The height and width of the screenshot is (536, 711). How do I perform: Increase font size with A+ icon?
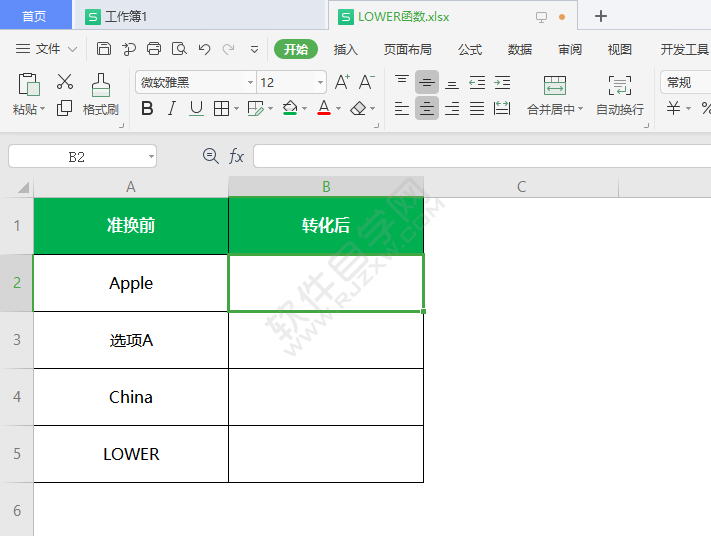[x=342, y=82]
